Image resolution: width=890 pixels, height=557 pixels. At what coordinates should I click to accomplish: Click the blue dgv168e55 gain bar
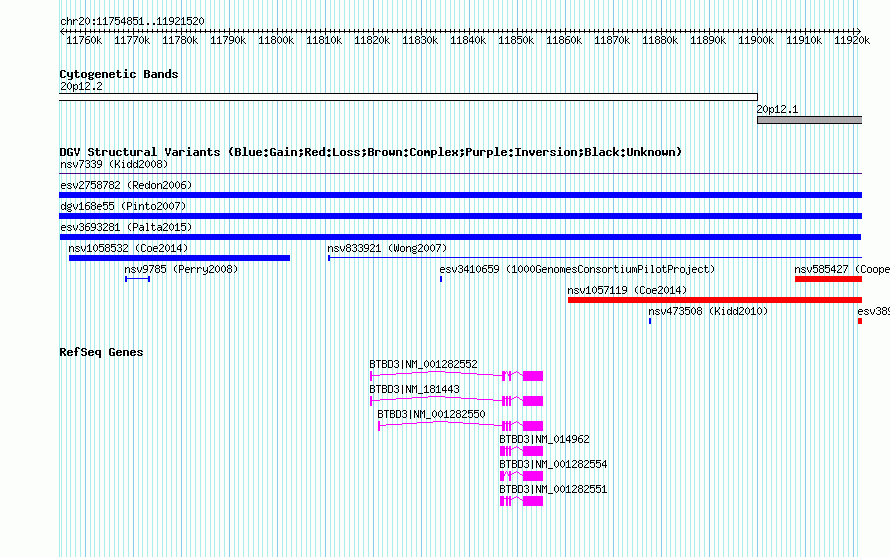point(460,216)
